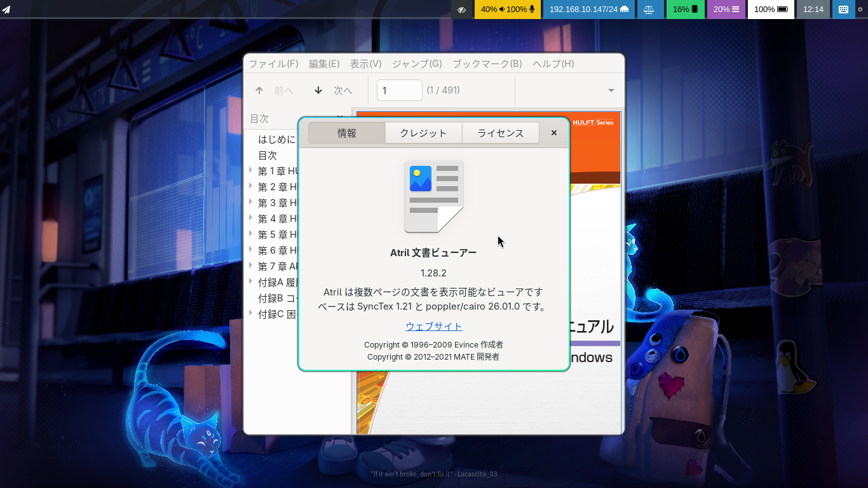Image resolution: width=868 pixels, height=488 pixels.
Task: Expand the 第 5 章 outline entry
Action: (x=251, y=234)
